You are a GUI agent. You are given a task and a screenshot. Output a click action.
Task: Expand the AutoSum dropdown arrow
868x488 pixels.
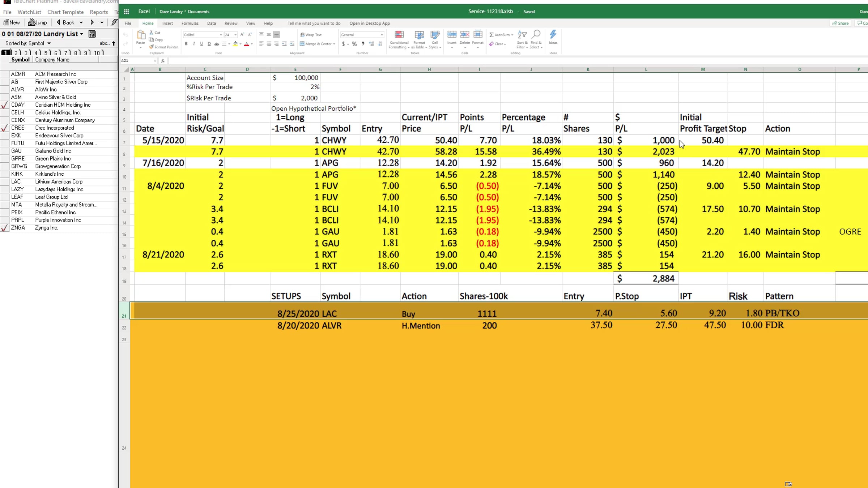512,35
